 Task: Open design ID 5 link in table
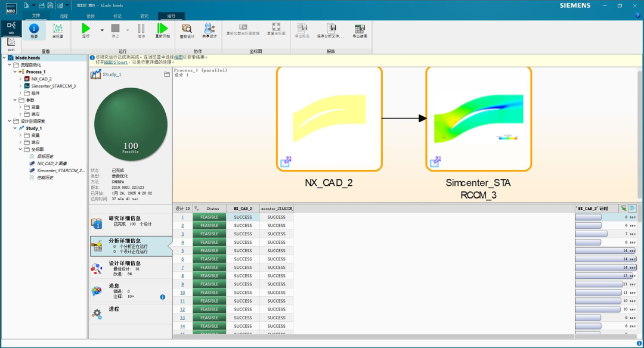tap(182, 251)
